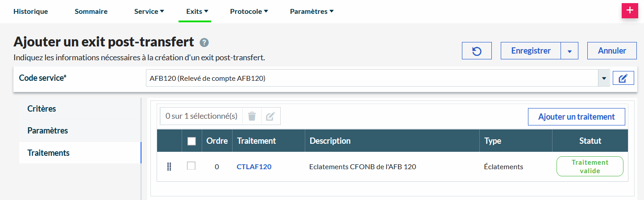Click the trash delete icon

pos(252,117)
